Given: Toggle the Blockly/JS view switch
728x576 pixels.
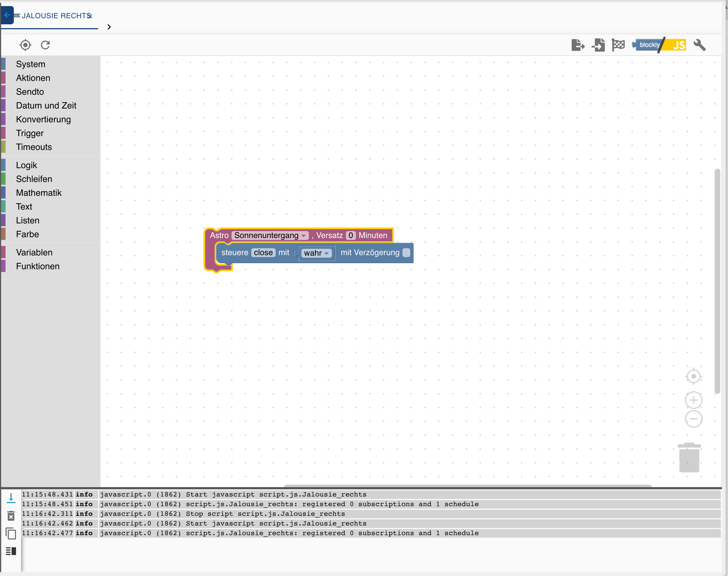Looking at the screenshot, I should (x=659, y=45).
